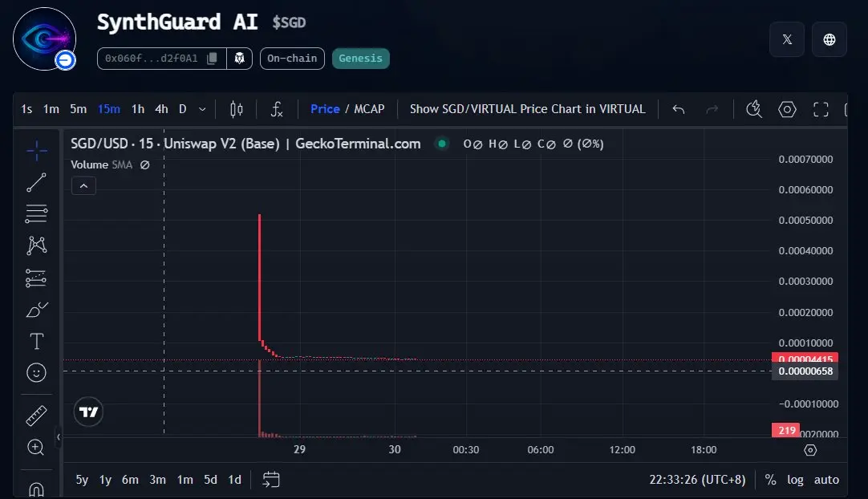Viewport: 868px width, 499px height.
Task: Expand the interval dropdown arrow
Action: [x=203, y=109]
